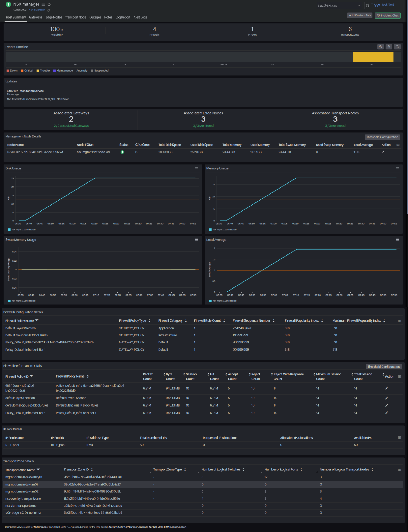
Task: Sort by Transport Zone Name column arrow
Action: [x=38, y=470]
